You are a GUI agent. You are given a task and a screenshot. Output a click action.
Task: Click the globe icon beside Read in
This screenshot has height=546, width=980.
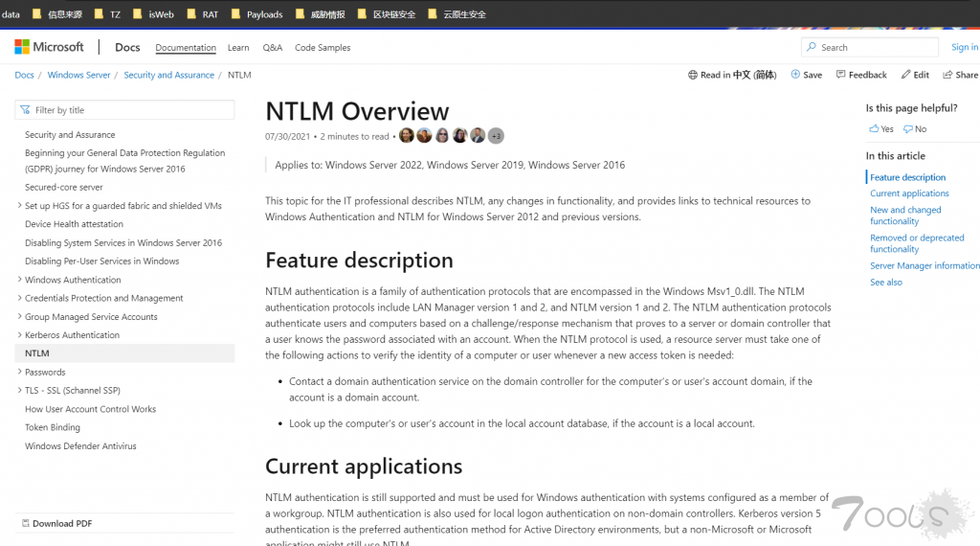coord(693,75)
